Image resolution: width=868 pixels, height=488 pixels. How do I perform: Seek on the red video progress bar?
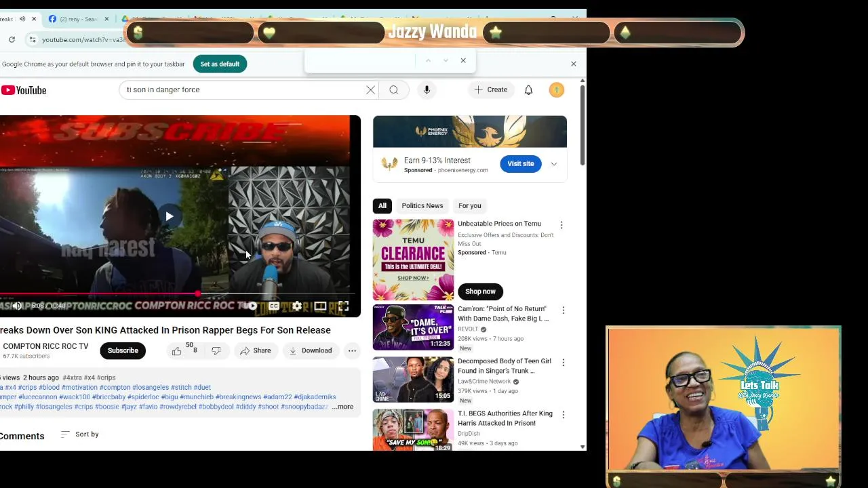[176, 294]
